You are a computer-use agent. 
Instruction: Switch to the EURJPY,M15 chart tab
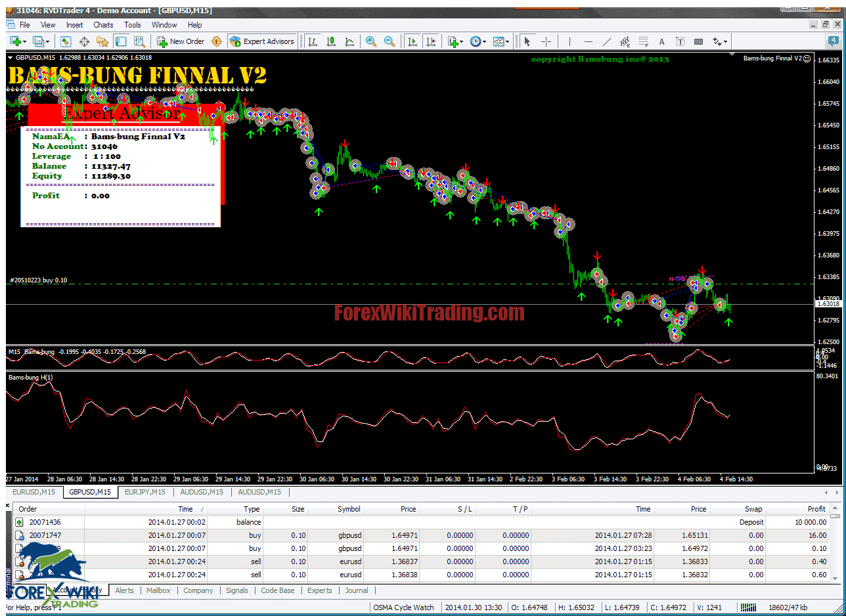pyautogui.click(x=145, y=492)
